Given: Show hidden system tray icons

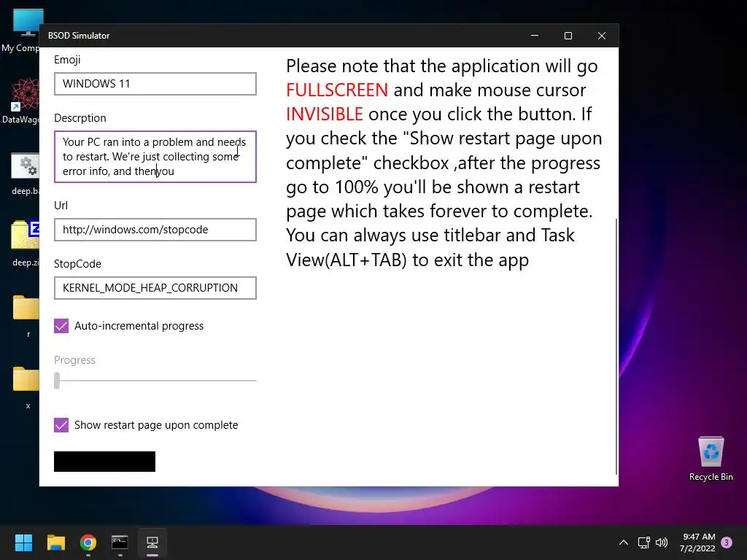Looking at the screenshot, I should (x=624, y=542).
